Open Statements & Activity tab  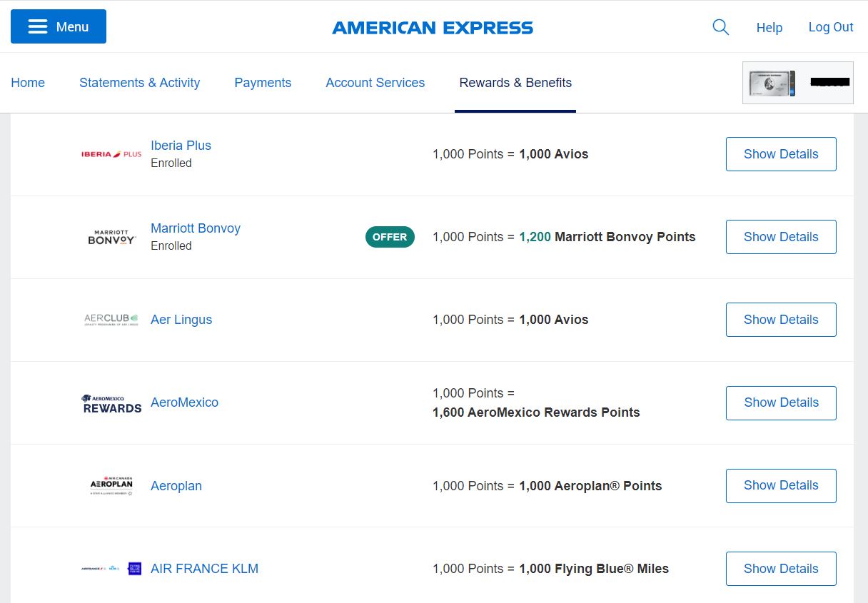140,83
